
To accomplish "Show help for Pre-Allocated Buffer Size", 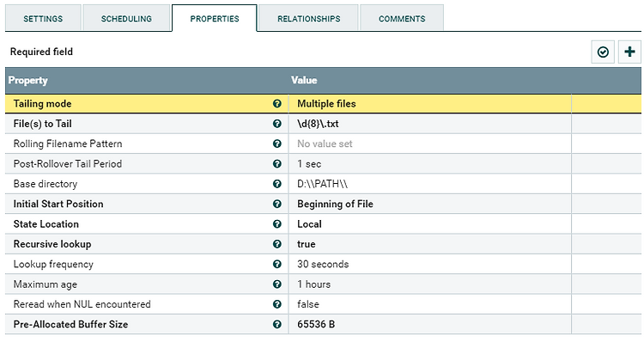I will click(x=277, y=324).
